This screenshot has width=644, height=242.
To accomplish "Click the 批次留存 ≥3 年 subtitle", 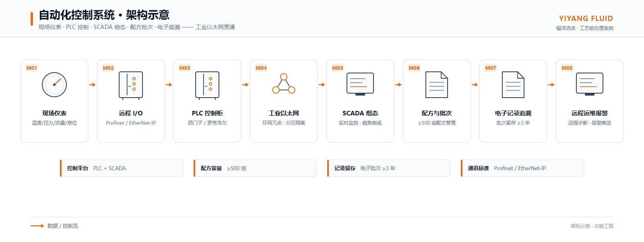I will (x=513, y=123).
